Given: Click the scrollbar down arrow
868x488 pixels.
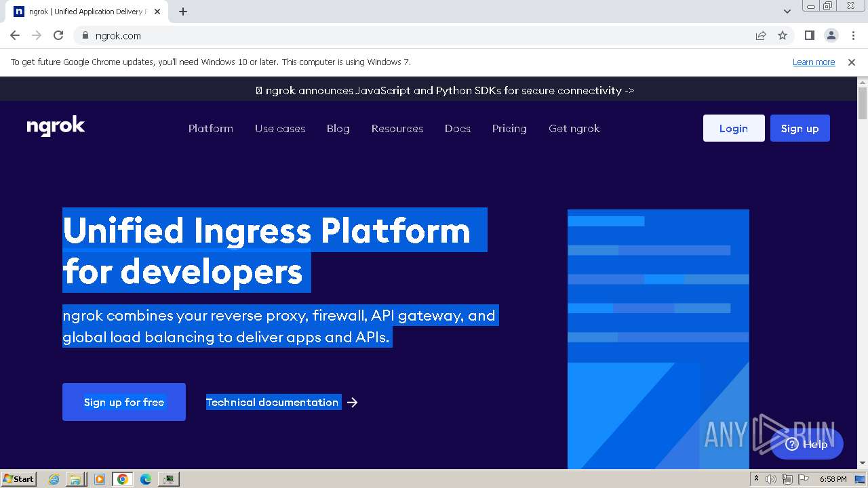Looking at the screenshot, I should (x=863, y=464).
